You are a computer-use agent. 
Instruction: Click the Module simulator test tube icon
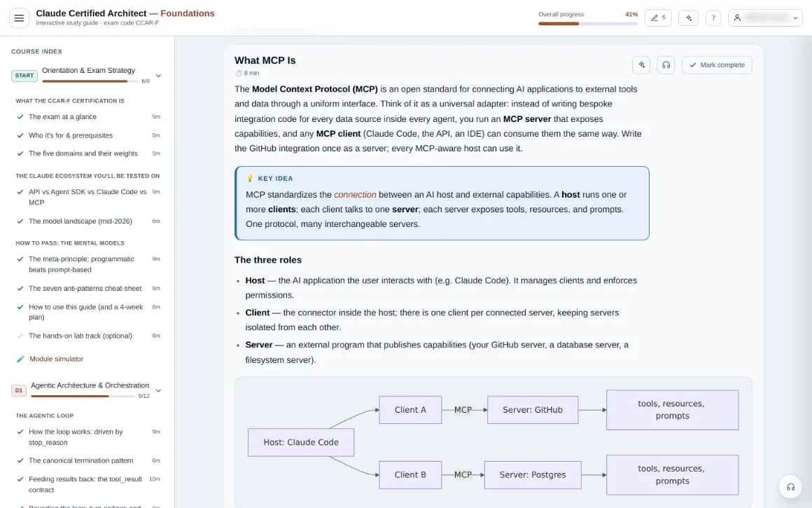(x=20, y=359)
